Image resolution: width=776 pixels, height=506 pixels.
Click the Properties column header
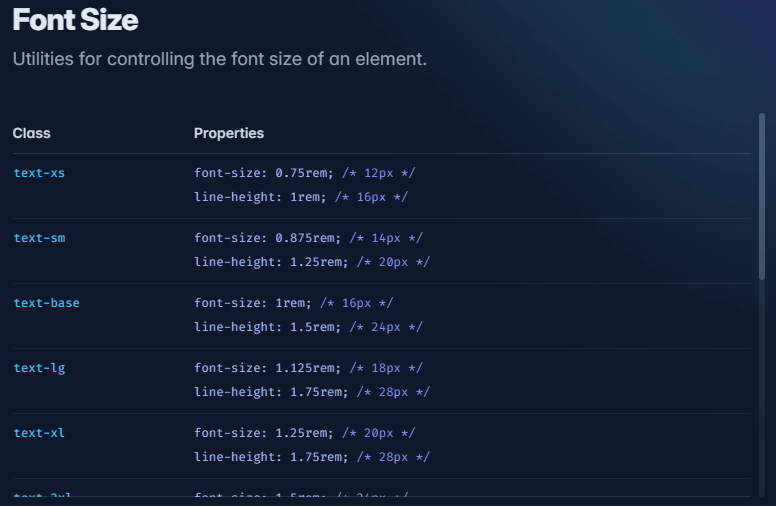(x=229, y=133)
